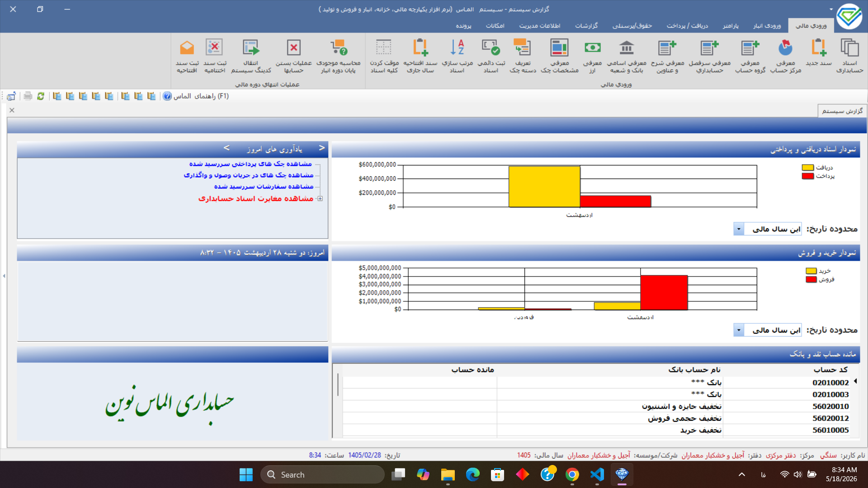Click موقت کردن کلیه اسناد icon
868x488 pixels.
[384, 56]
